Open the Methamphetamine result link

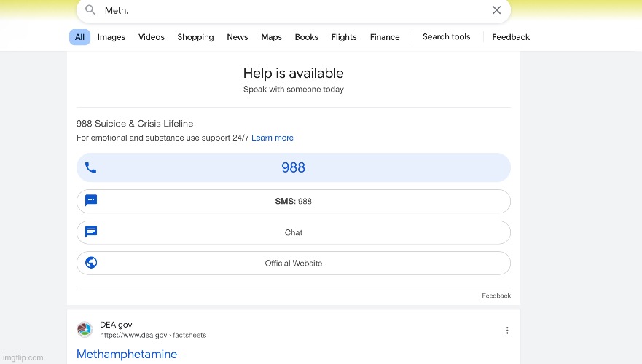click(x=127, y=355)
